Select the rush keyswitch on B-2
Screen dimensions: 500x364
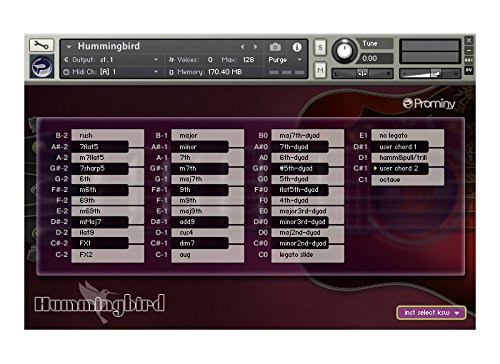[x=108, y=135]
